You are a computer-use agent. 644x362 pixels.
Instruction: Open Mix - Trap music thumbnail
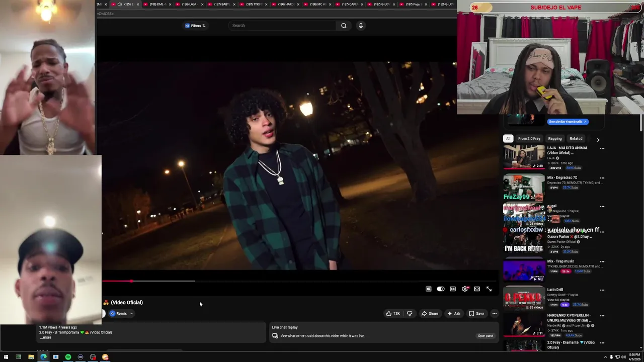point(524,270)
